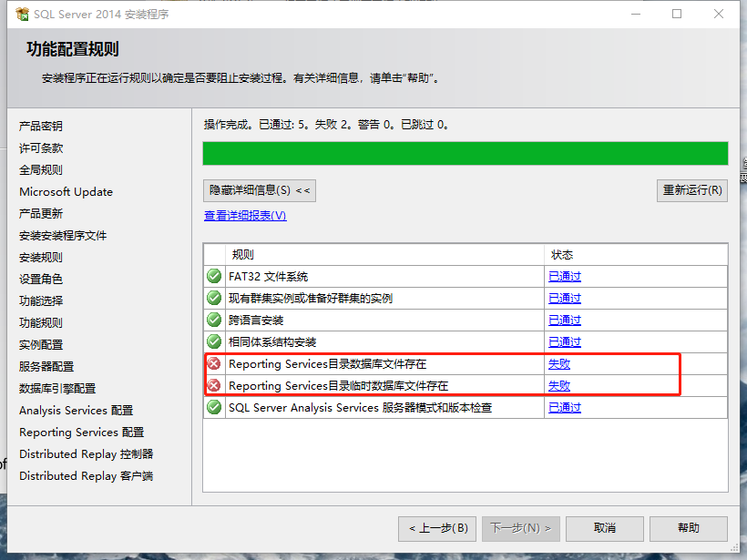747x560 pixels.
Task: Open 失败 link for Reporting Services目录临时数据库文件存在
Action: click(x=559, y=386)
